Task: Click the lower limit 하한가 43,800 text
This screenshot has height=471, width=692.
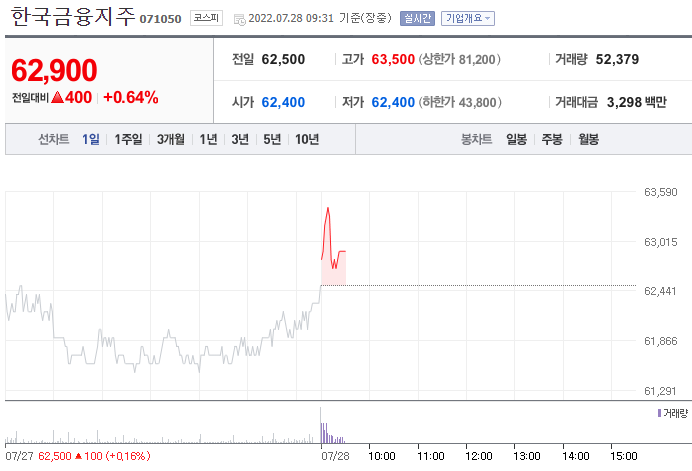Action: (x=460, y=102)
